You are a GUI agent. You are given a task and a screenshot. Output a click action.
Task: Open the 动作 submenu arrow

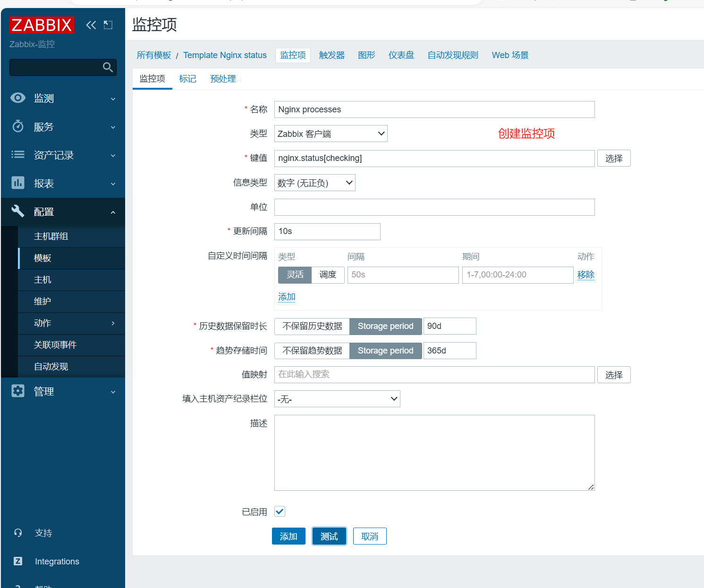[x=113, y=323]
